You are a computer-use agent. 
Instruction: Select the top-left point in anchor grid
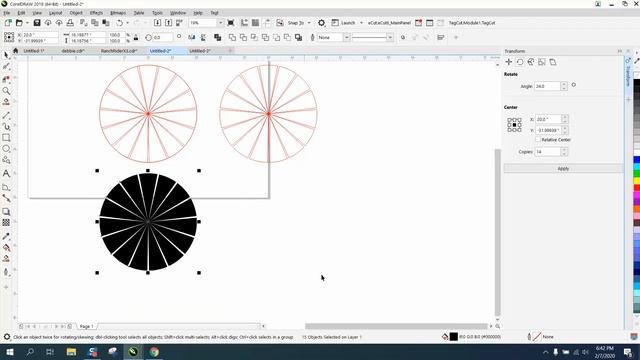click(509, 120)
